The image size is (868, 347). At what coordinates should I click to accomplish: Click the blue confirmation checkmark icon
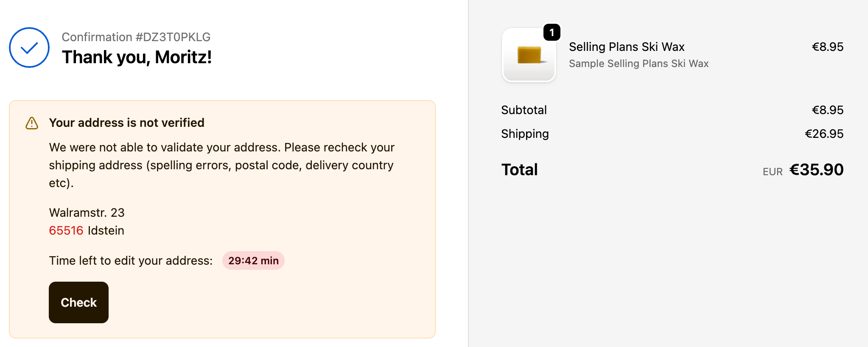tap(29, 48)
